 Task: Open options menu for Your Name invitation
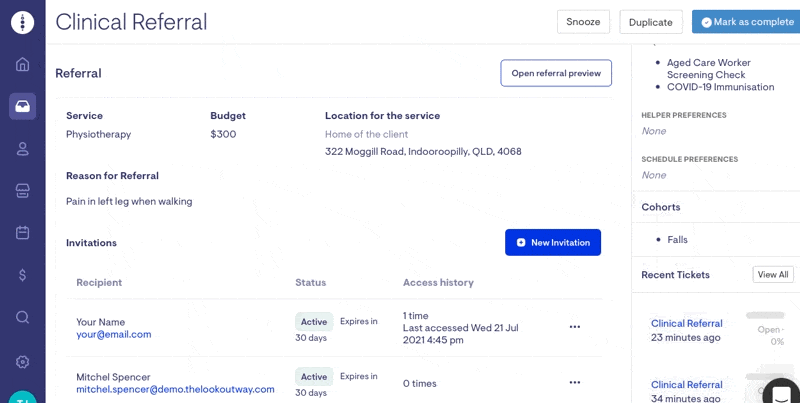coord(575,327)
